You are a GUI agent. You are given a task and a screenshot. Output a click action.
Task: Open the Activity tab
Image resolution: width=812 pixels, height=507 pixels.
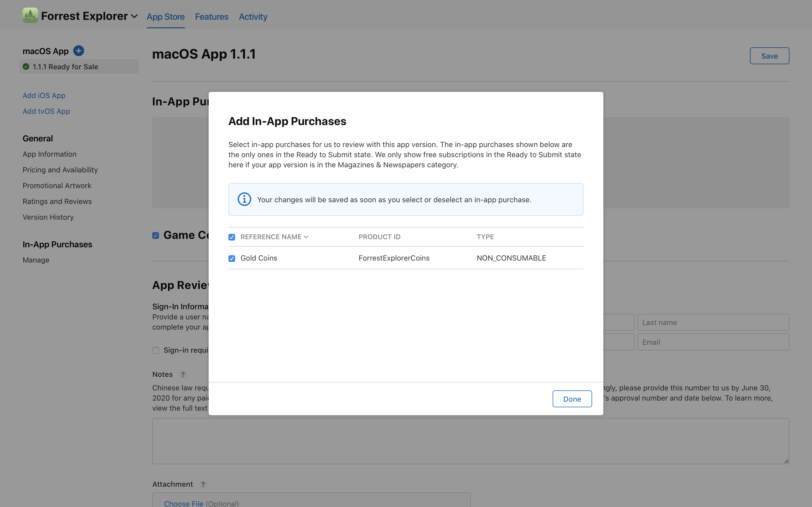pos(253,17)
